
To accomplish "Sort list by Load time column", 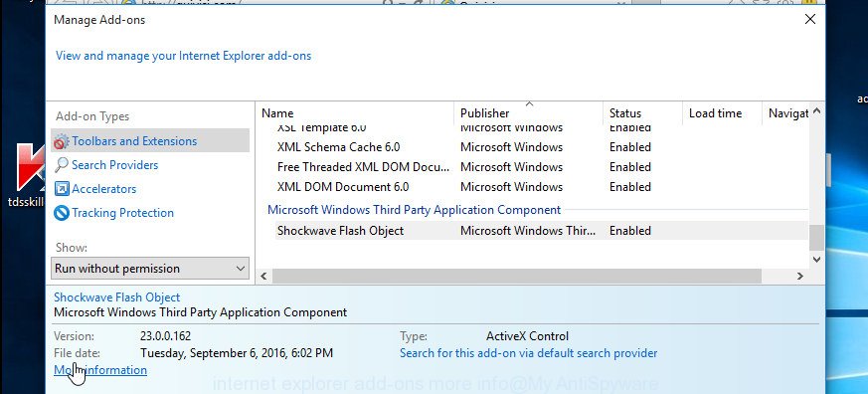I will click(722, 113).
